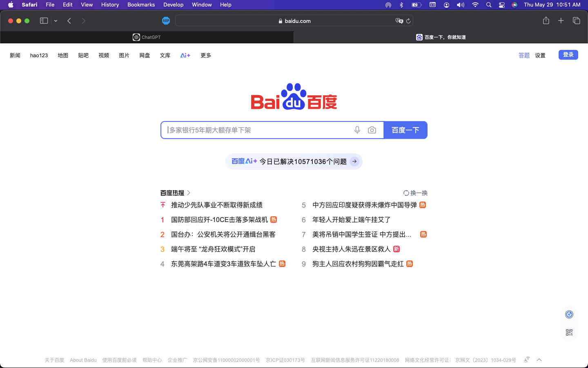Open the 图片 link
588x368 pixels.
[124, 55]
